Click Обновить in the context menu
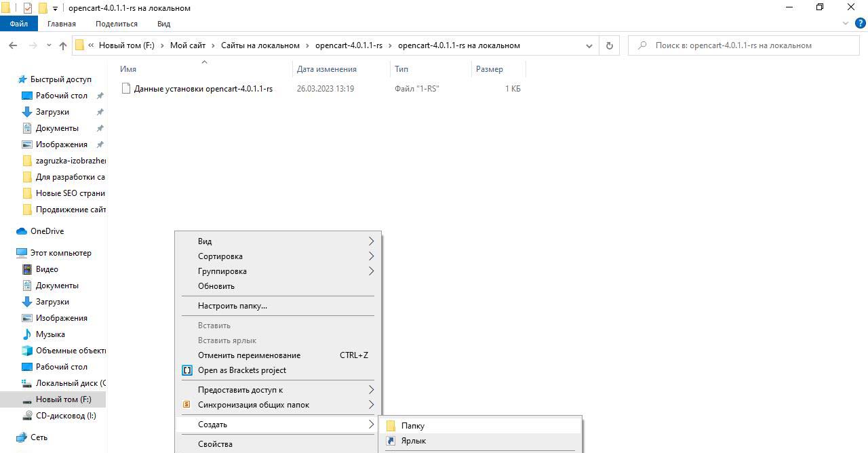Image resolution: width=868 pixels, height=453 pixels. coord(216,286)
